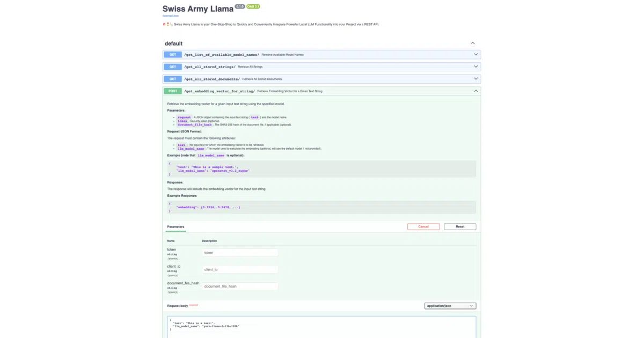The image size is (644, 338).
Task: Click the /get_list_of_available_model_names/ path text
Action: [222, 54]
